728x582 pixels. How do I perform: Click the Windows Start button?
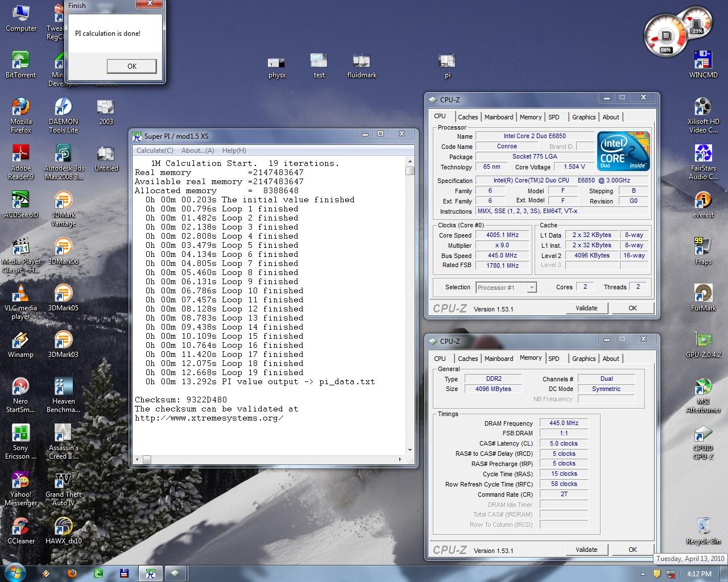(15, 573)
